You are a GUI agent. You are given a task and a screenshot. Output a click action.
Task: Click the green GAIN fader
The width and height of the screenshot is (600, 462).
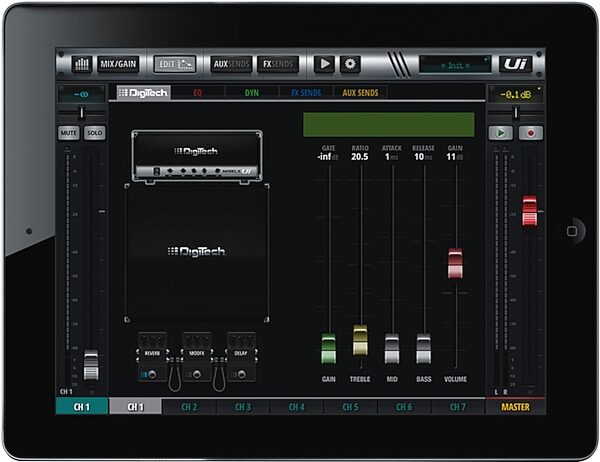[328, 348]
